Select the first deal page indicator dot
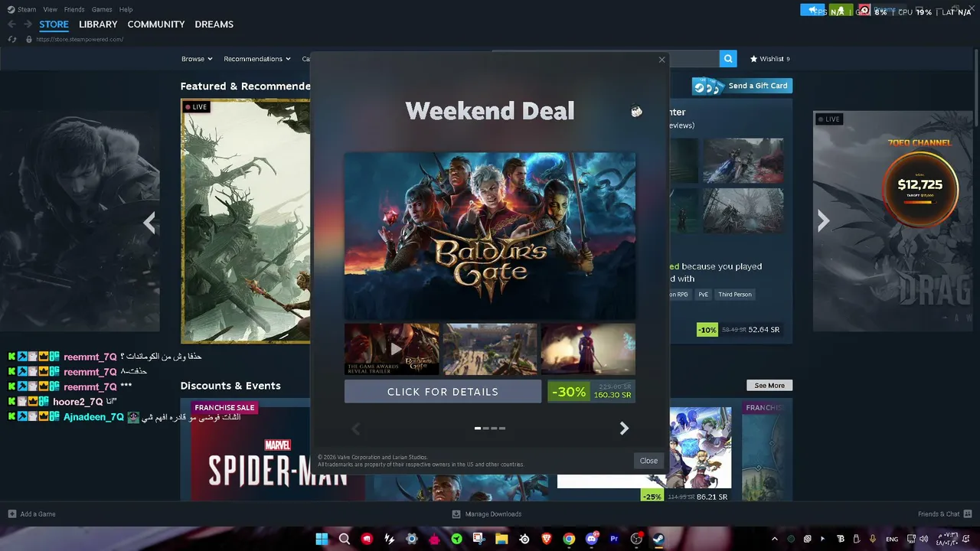The width and height of the screenshot is (980, 551). (478, 429)
